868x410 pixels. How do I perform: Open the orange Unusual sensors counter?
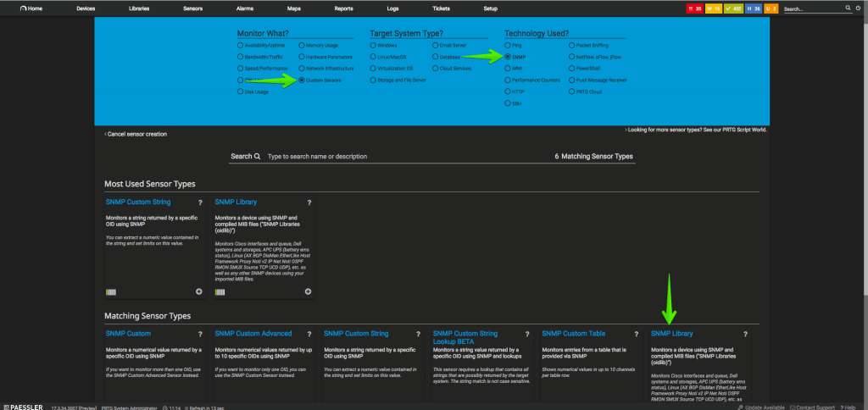pyautogui.click(x=771, y=8)
